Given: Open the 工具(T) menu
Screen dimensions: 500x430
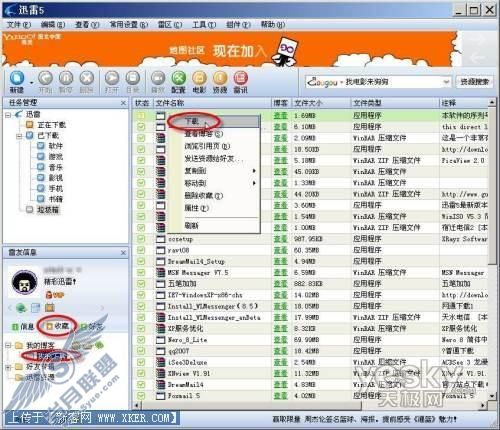Looking at the screenshot, I should pyautogui.click(x=204, y=25).
